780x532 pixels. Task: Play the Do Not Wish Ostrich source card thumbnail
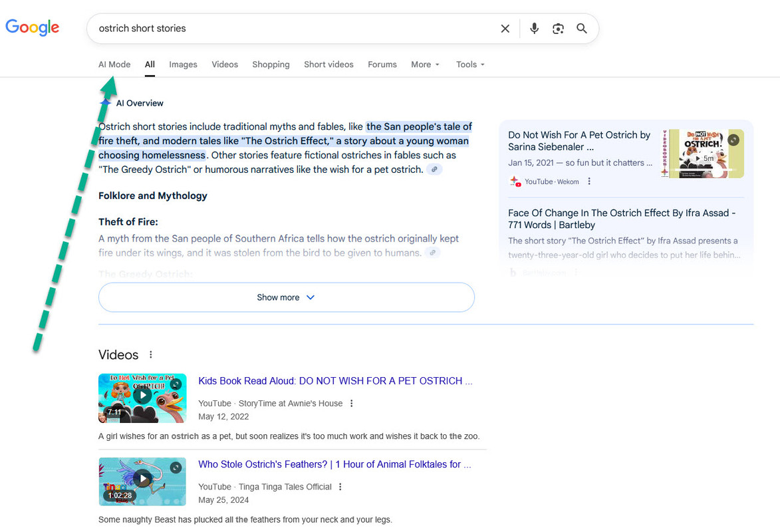[x=702, y=153]
